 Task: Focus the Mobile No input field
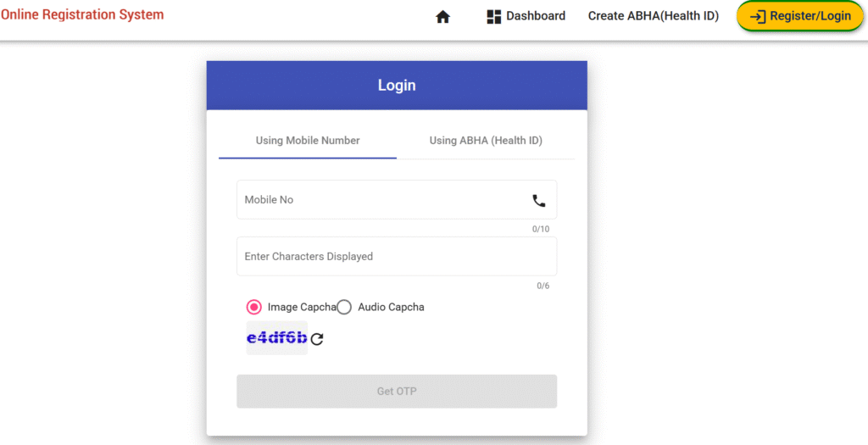tap(381, 200)
